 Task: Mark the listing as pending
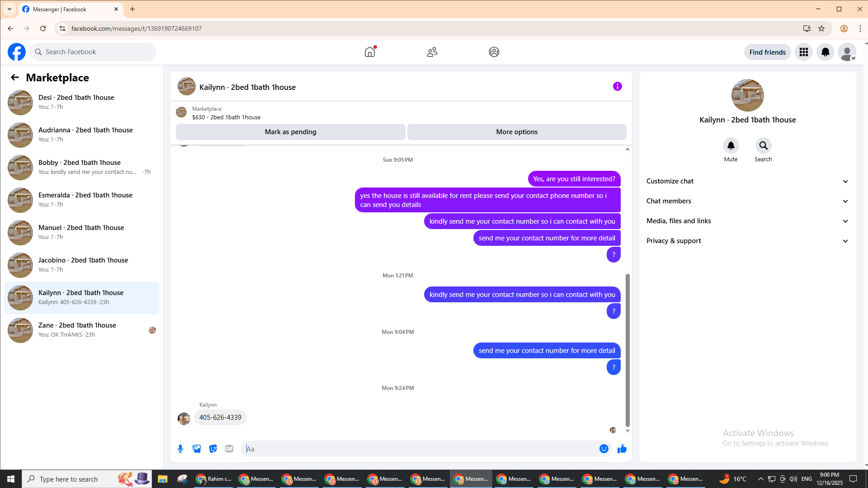pyautogui.click(x=291, y=132)
